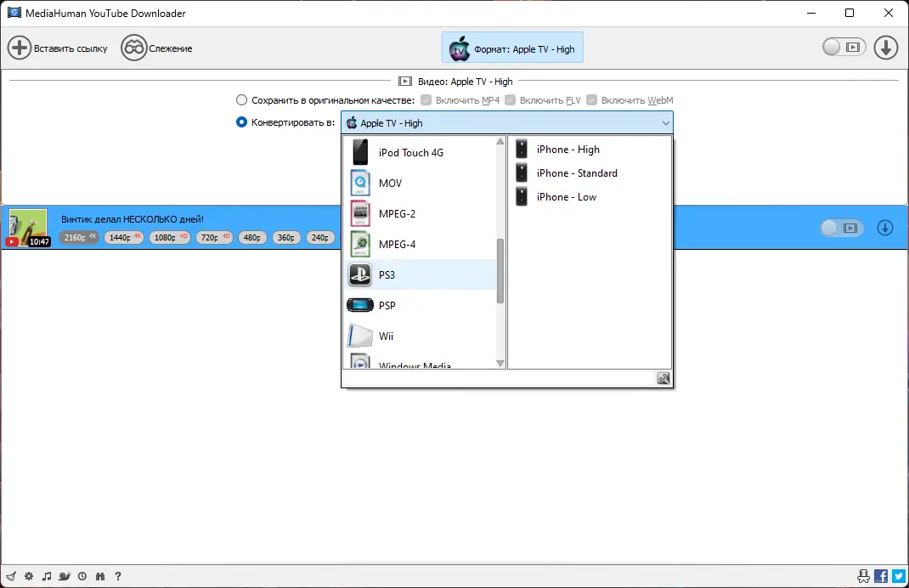Choose MPEG-4 in format list

(x=421, y=245)
